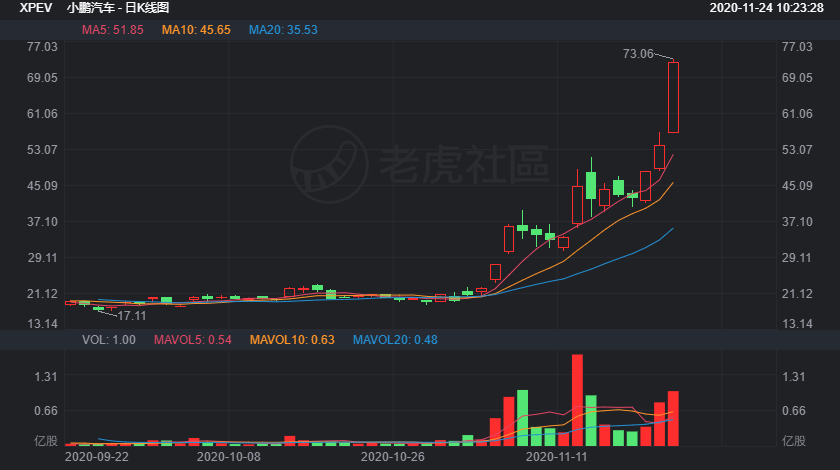Click the 73.06 high price annotation
The height and width of the screenshot is (470, 840).
(x=638, y=54)
